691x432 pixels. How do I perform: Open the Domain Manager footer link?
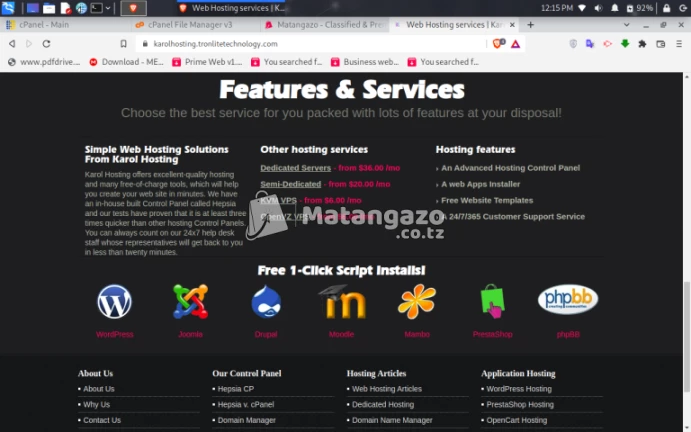[x=246, y=420]
